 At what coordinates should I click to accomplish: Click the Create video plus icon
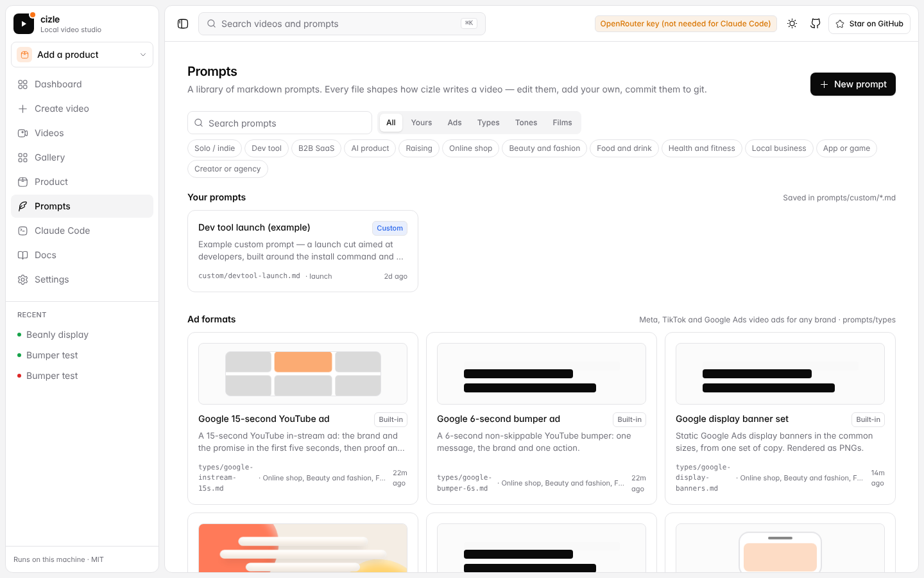pyautogui.click(x=23, y=109)
